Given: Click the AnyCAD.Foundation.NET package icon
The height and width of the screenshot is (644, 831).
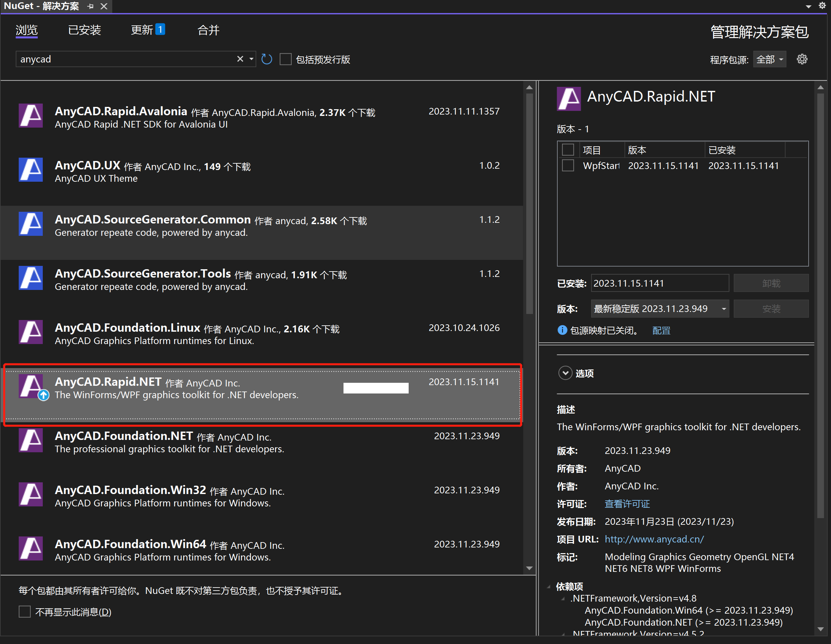Looking at the screenshot, I should coord(31,440).
